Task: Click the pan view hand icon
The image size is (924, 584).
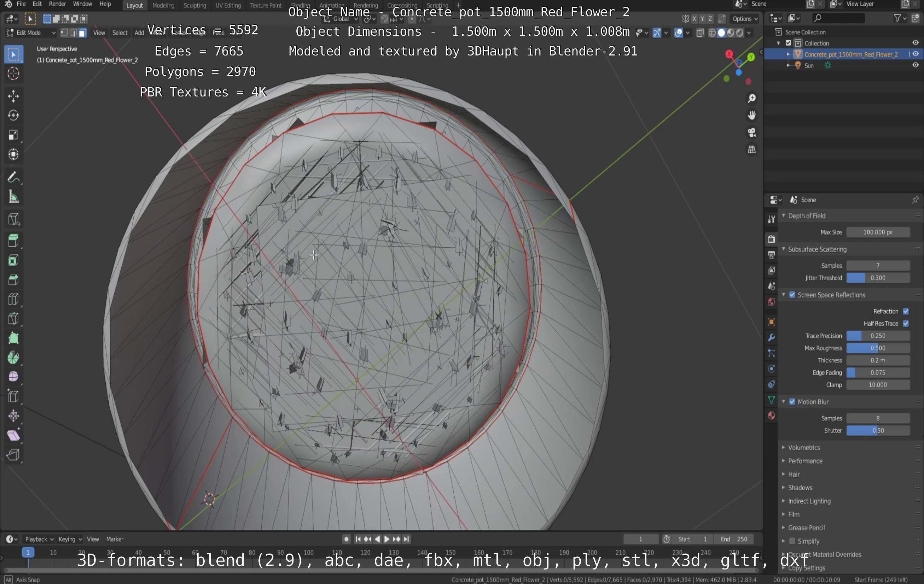Action: (751, 115)
